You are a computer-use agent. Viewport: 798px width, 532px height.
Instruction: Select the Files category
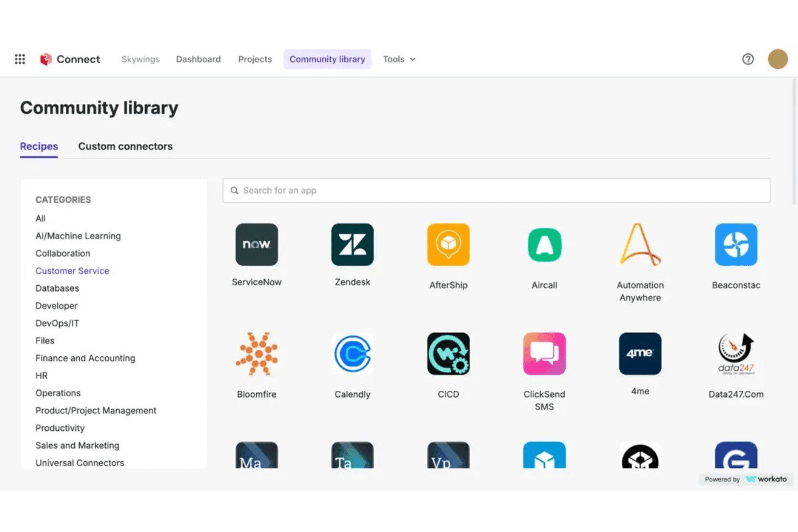pyautogui.click(x=45, y=341)
